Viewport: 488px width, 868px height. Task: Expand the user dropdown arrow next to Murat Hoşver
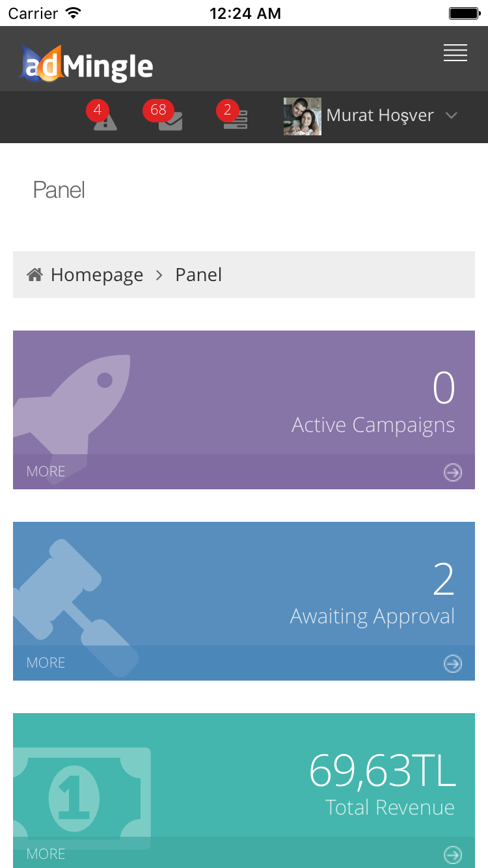coord(452,116)
